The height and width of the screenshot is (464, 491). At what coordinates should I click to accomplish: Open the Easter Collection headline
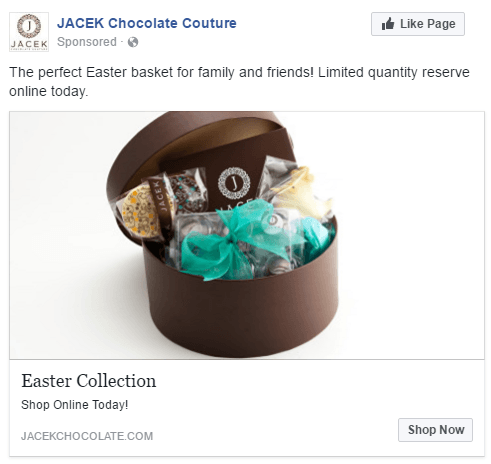[89, 381]
